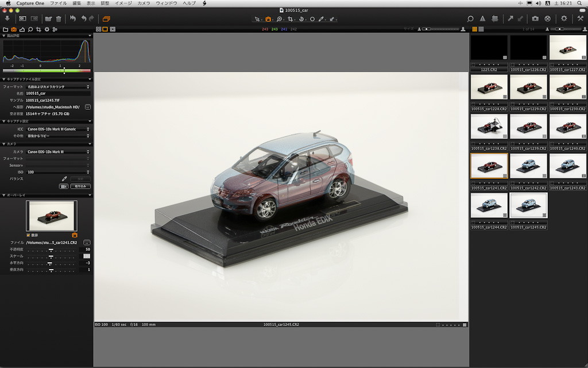Image resolution: width=588 pixels, height=368 pixels.
Task: Click the trash/delete icon in the toolbar
Action: pyautogui.click(x=59, y=18)
